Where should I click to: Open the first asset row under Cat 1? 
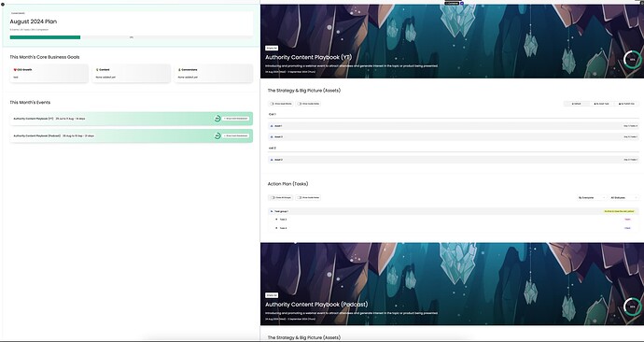(x=454, y=126)
